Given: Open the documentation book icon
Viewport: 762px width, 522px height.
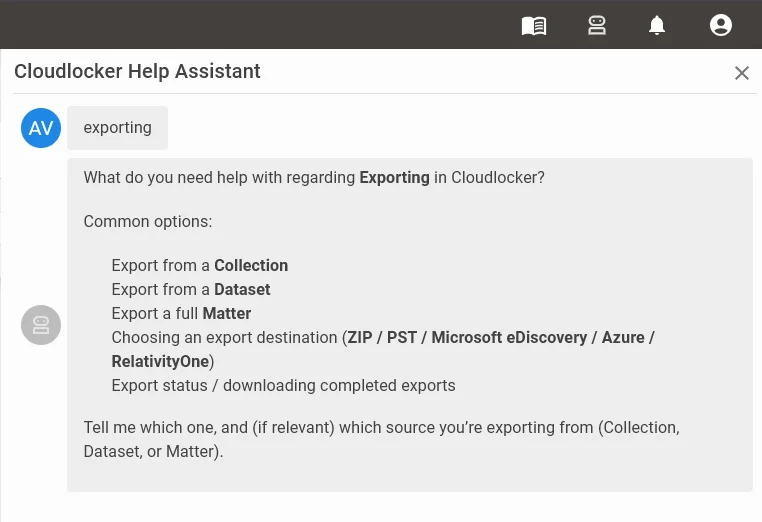Looking at the screenshot, I should (534, 25).
